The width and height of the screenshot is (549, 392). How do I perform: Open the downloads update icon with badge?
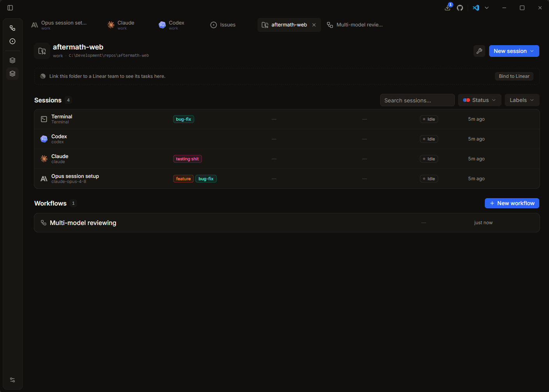click(x=448, y=8)
